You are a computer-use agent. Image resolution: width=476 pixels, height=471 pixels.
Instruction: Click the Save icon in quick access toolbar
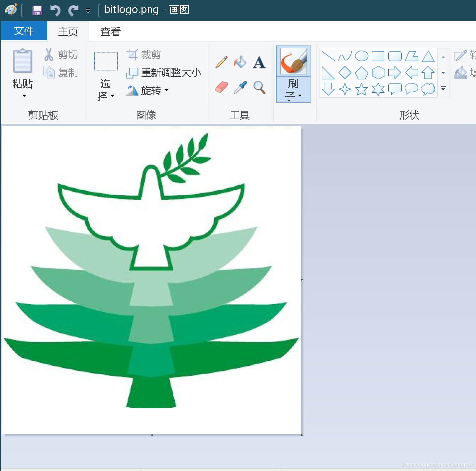37,10
